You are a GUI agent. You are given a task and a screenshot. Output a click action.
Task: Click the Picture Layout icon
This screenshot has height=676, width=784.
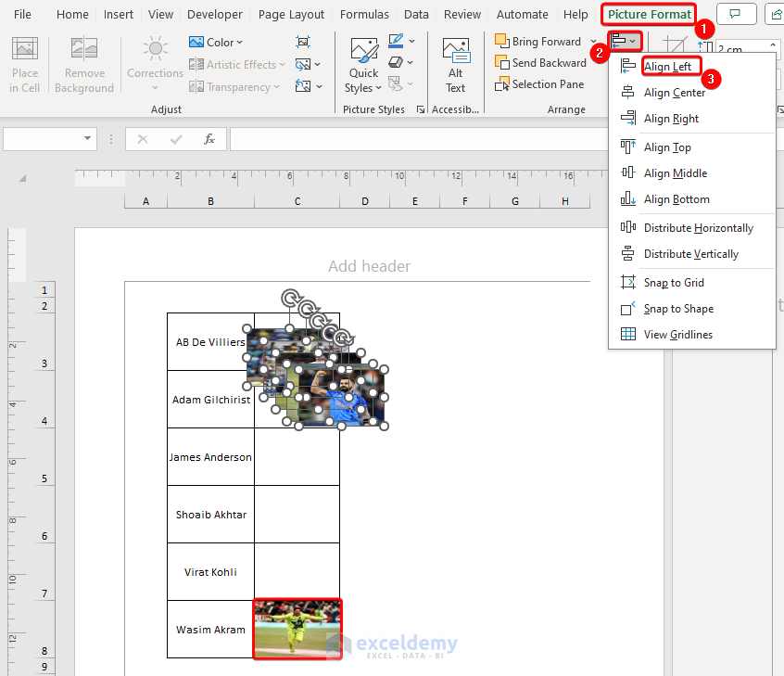395,83
